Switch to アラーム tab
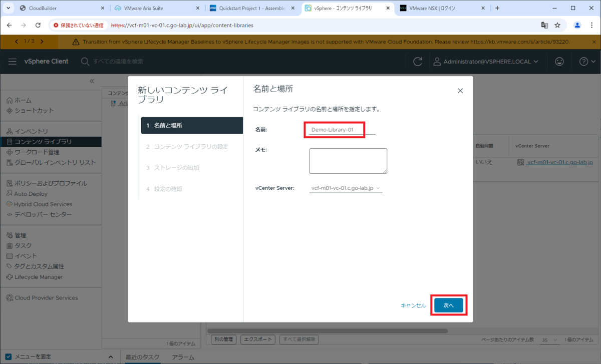The width and height of the screenshot is (601, 364). [x=183, y=357]
